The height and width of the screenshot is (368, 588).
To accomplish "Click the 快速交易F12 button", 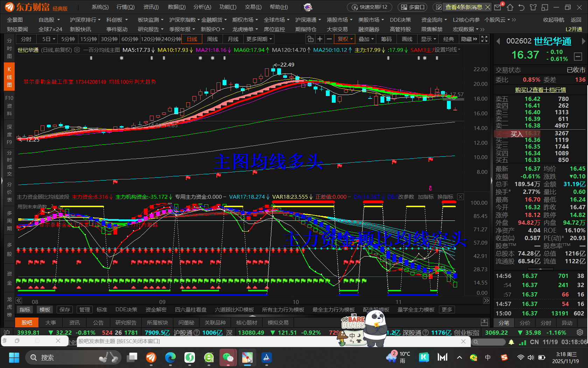I will tap(370, 7).
